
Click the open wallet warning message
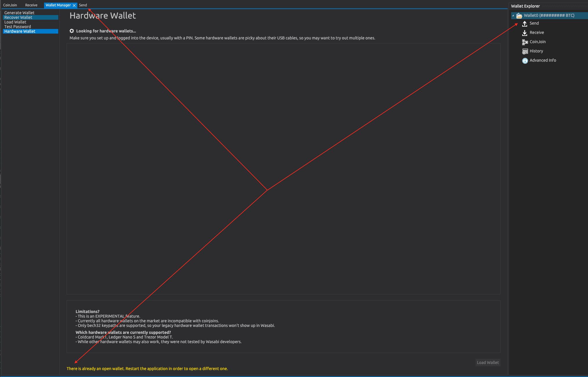(x=147, y=369)
